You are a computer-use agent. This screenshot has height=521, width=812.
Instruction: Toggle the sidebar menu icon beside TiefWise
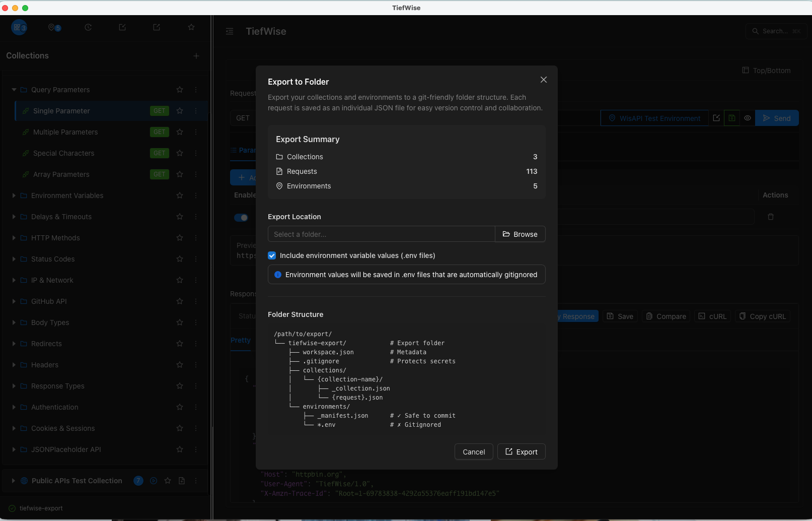click(x=230, y=31)
